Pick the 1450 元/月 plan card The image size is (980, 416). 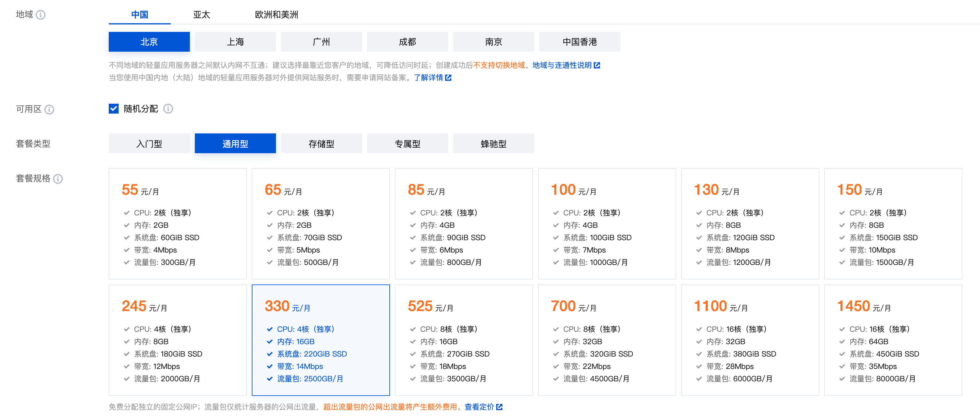point(893,340)
